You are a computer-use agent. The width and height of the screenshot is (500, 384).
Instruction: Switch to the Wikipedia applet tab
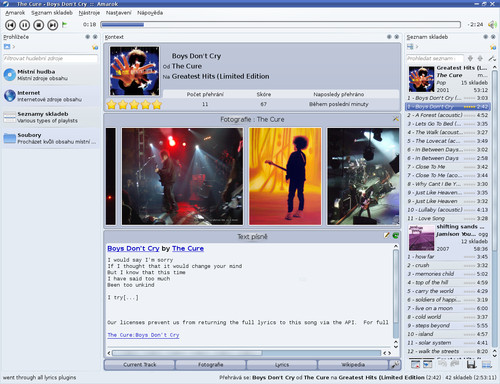coord(353,365)
